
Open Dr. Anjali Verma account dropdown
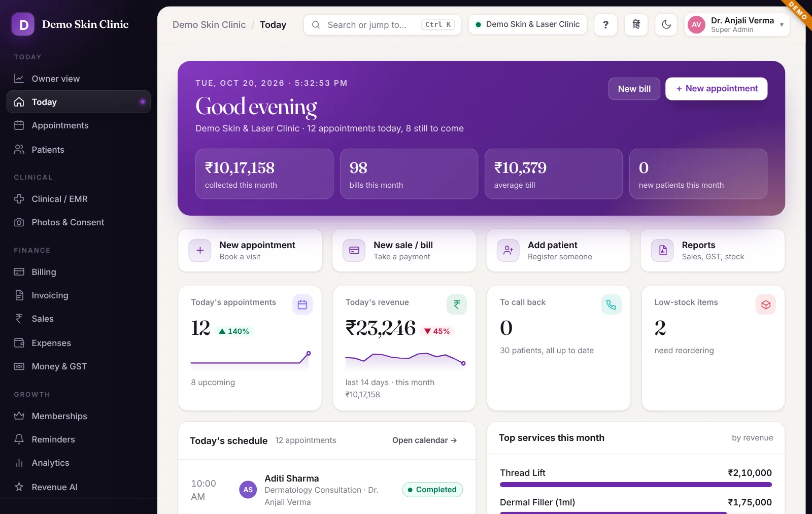[x=737, y=24]
